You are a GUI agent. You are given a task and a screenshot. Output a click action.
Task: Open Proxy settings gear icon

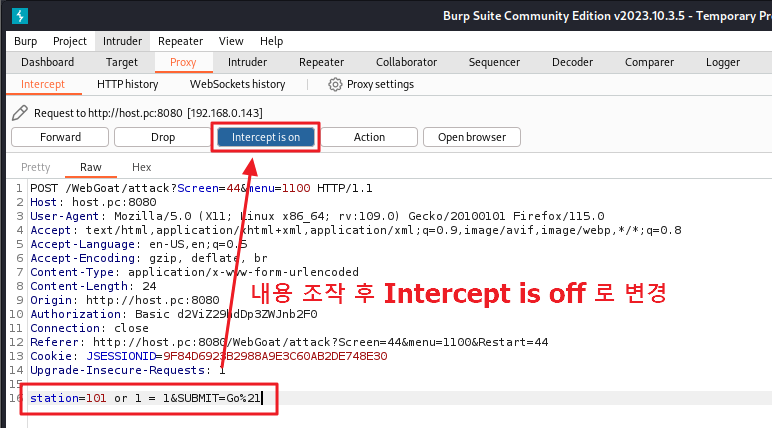(x=335, y=84)
